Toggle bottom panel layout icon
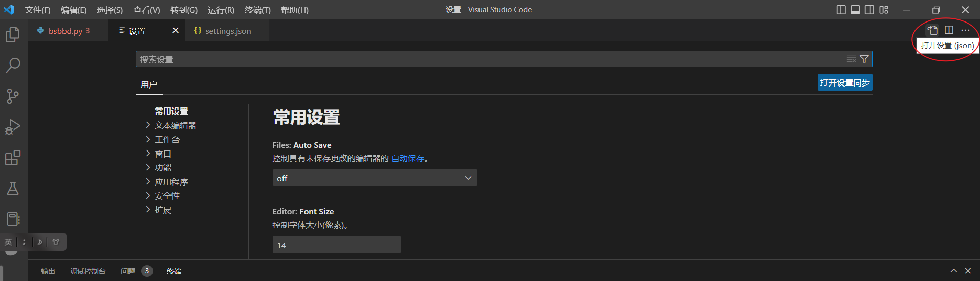The height and width of the screenshot is (281, 980). tap(855, 10)
